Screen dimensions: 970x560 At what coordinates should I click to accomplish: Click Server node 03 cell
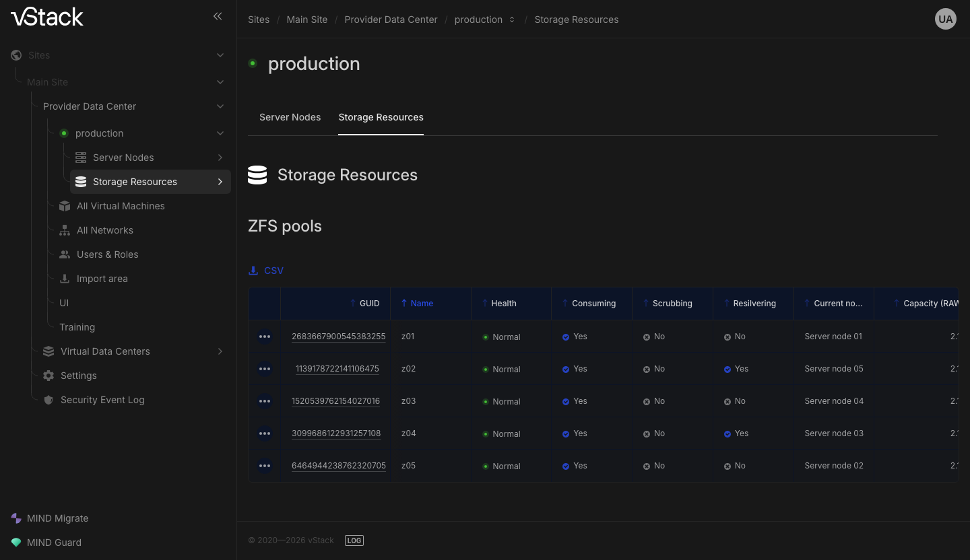click(834, 433)
